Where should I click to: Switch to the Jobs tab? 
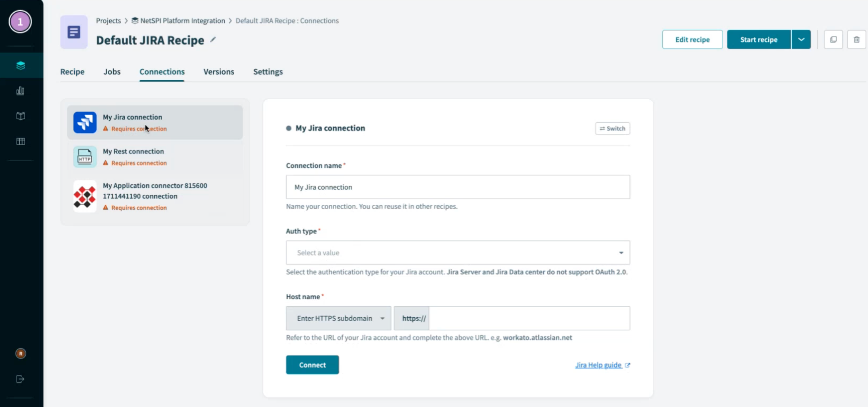coord(112,72)
